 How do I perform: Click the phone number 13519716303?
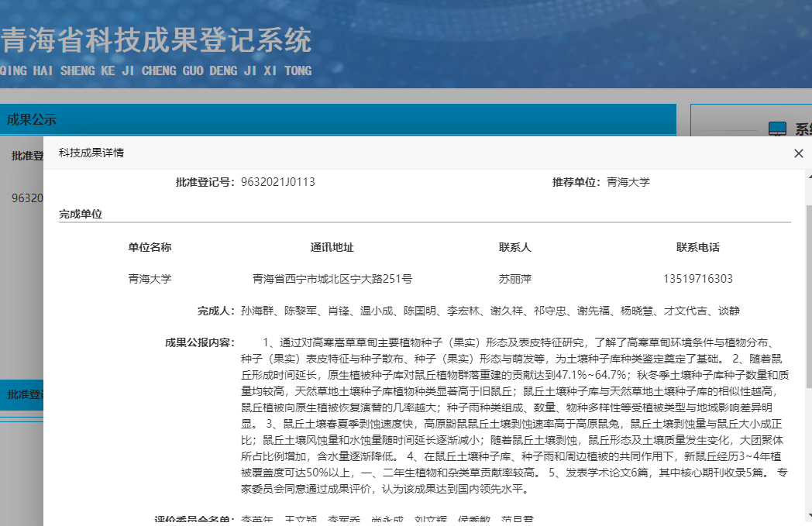tap(697, 279)
